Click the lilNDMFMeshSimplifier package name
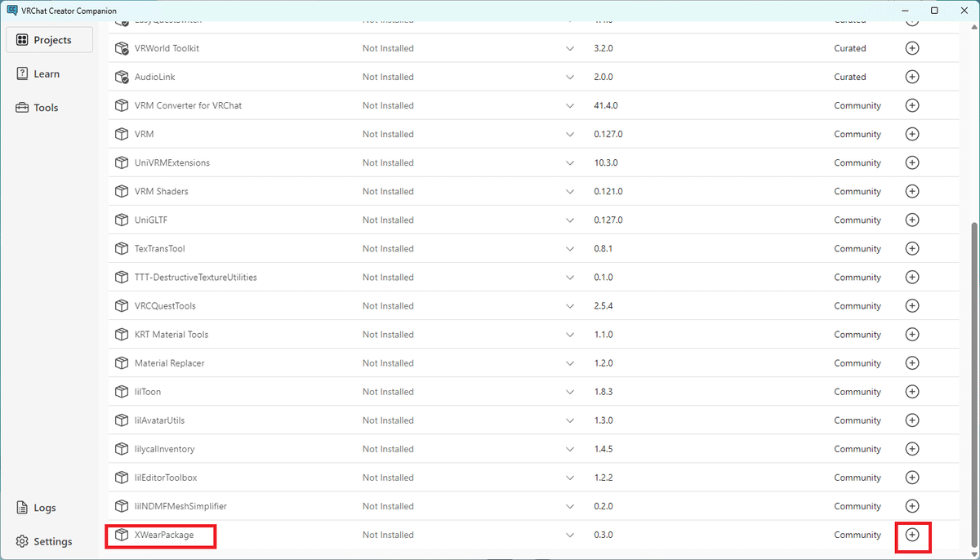 pyautogui.click(x=180, y=506)
